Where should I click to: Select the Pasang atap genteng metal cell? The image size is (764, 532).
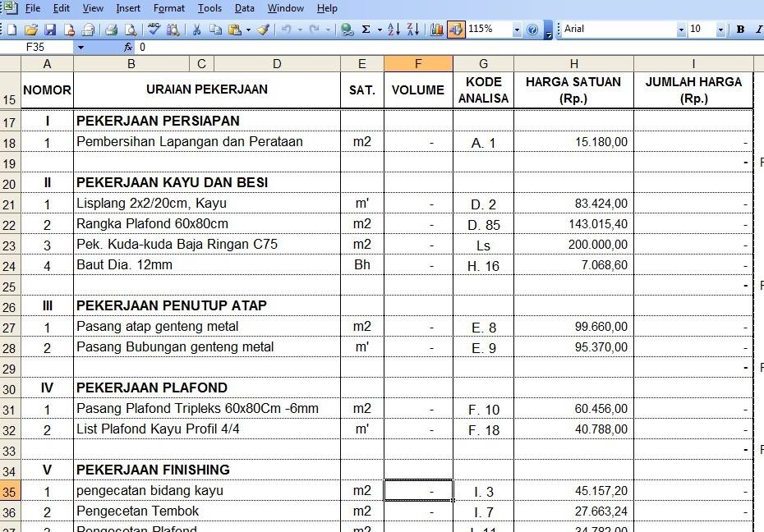point(207,327)
